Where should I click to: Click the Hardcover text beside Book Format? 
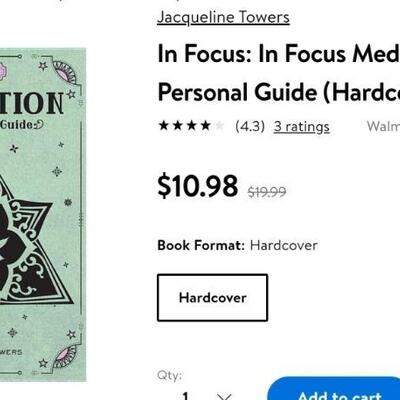coord(284,246)
